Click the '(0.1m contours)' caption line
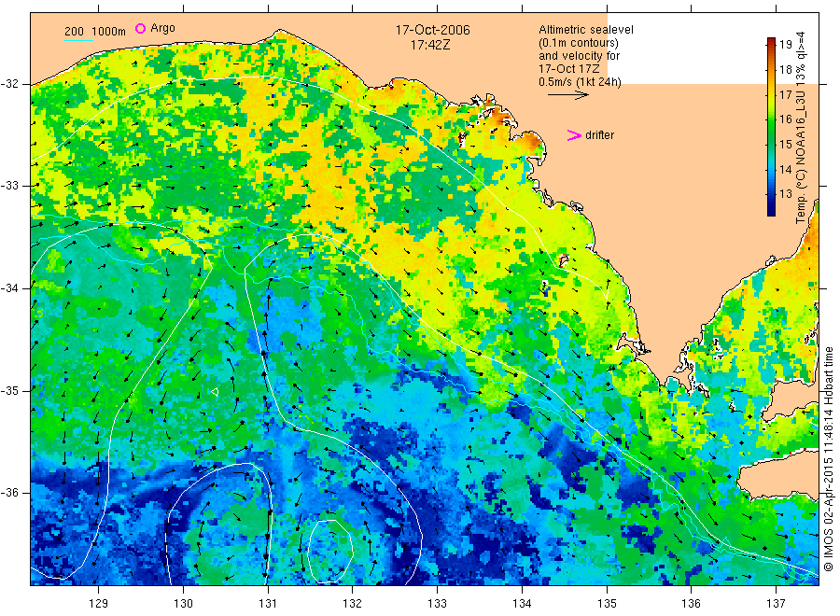 tap(578, 43)
